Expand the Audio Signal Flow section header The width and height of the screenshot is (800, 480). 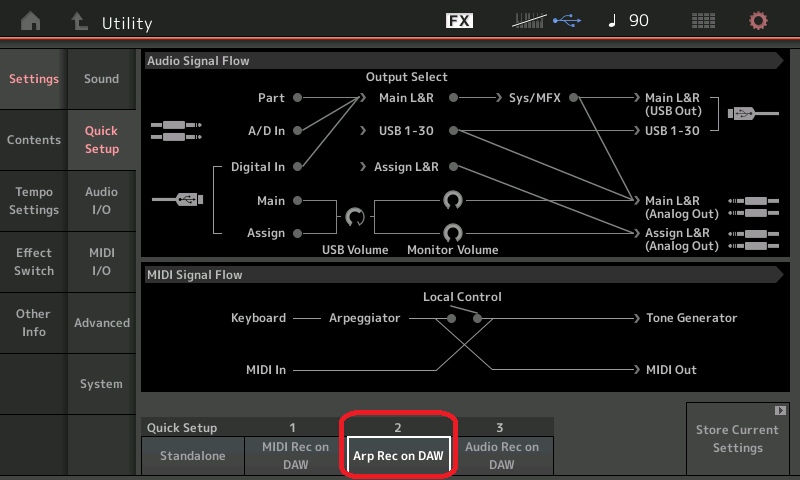(x=462, y=61)
